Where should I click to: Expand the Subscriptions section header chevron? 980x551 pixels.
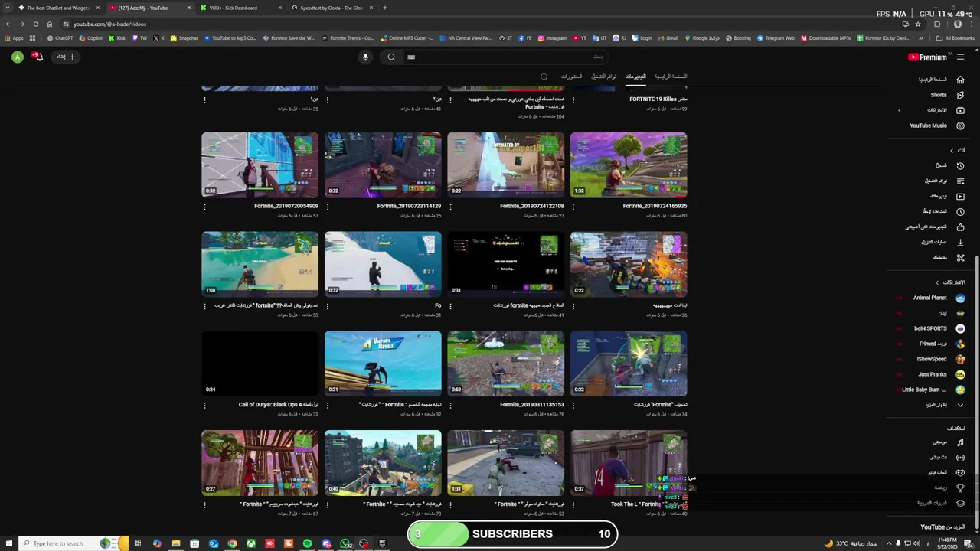936,282
